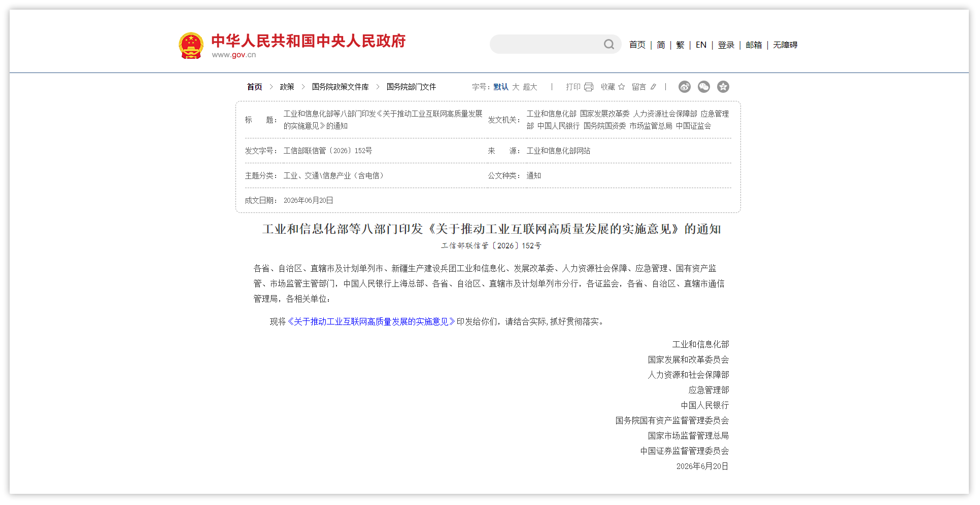Click www.gov.cn address text

pos(234,55)
